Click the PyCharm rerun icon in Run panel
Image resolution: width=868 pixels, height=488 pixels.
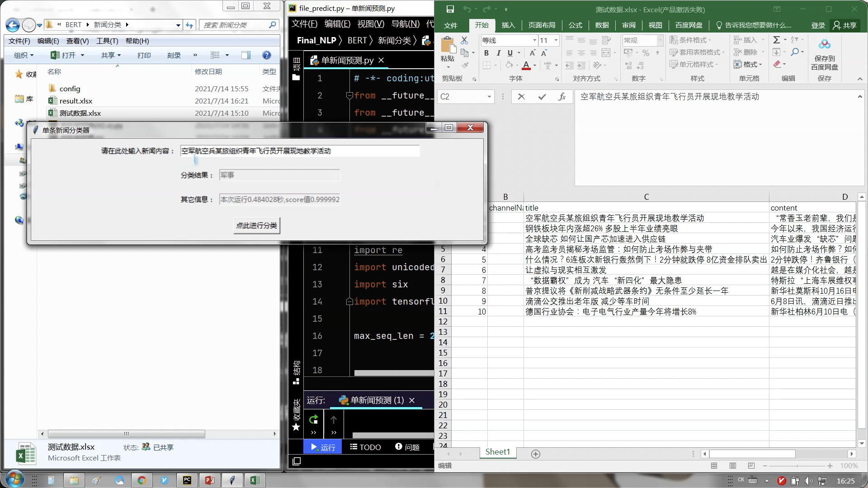coord(313,420)
